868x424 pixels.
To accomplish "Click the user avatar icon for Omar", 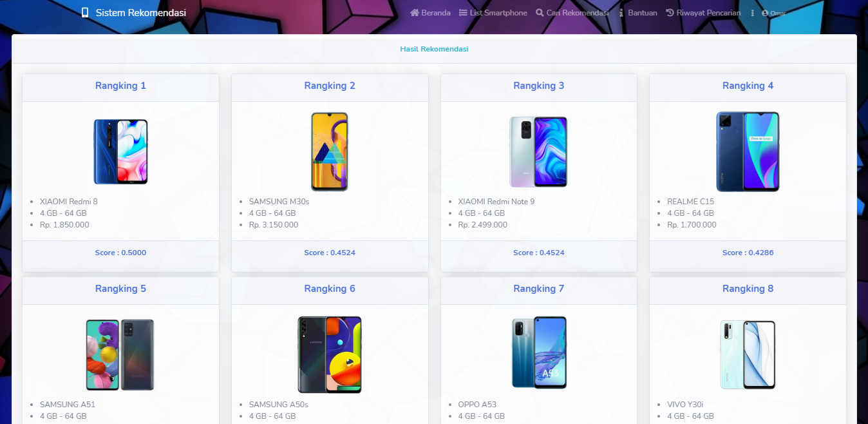I will pyautogui.click(x=765, y=13).
